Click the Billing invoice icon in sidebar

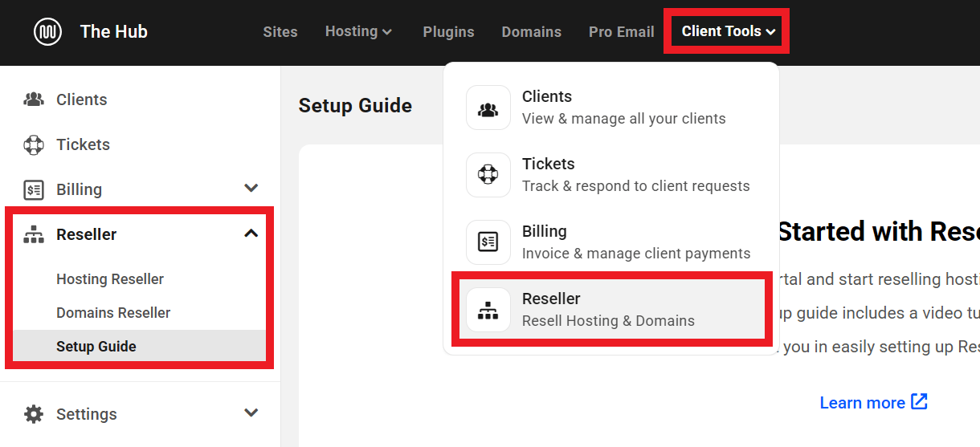coord(34,189)
